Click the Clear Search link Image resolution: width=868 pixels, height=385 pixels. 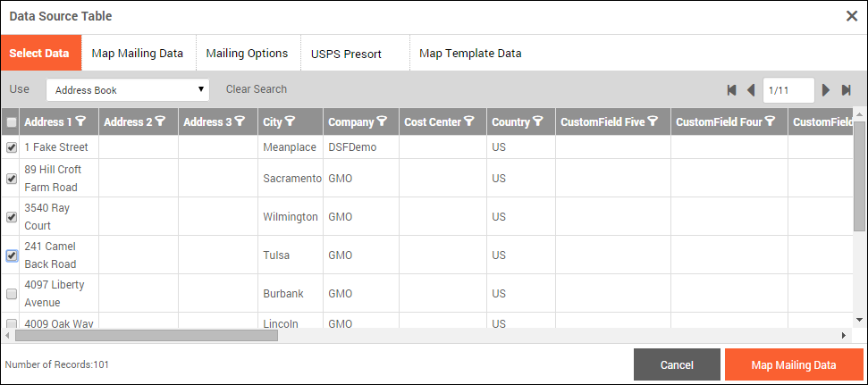[x=257, y=89]
